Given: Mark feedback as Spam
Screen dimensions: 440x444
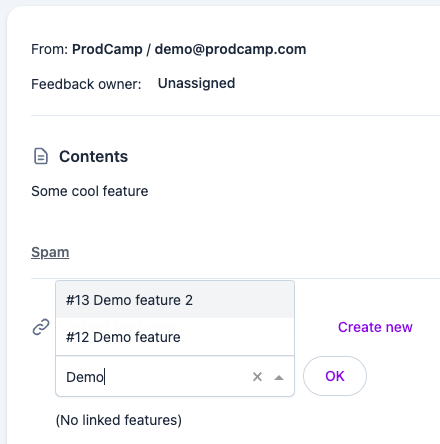Looking at the screenshot, I should point(50,252).
